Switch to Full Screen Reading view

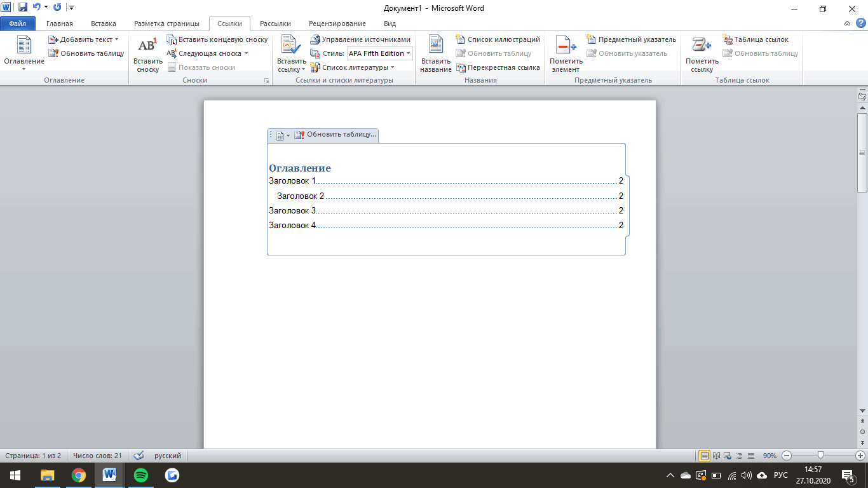716,456
